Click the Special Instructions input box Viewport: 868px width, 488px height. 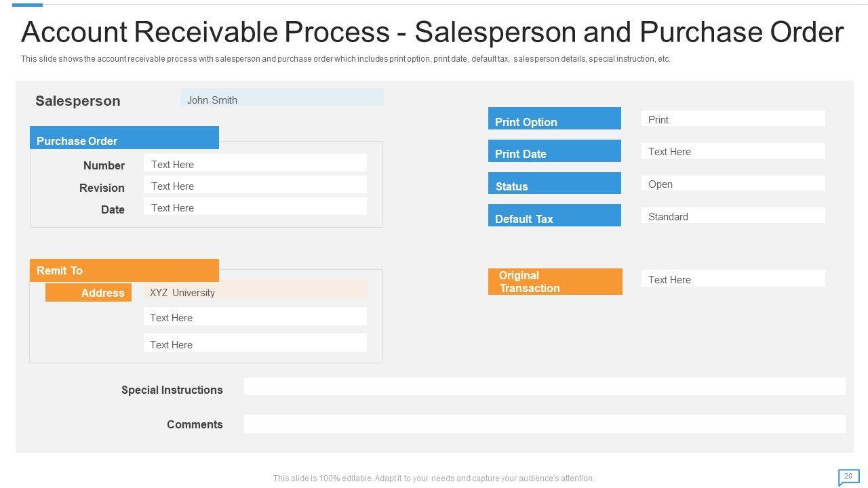(544, 387)
